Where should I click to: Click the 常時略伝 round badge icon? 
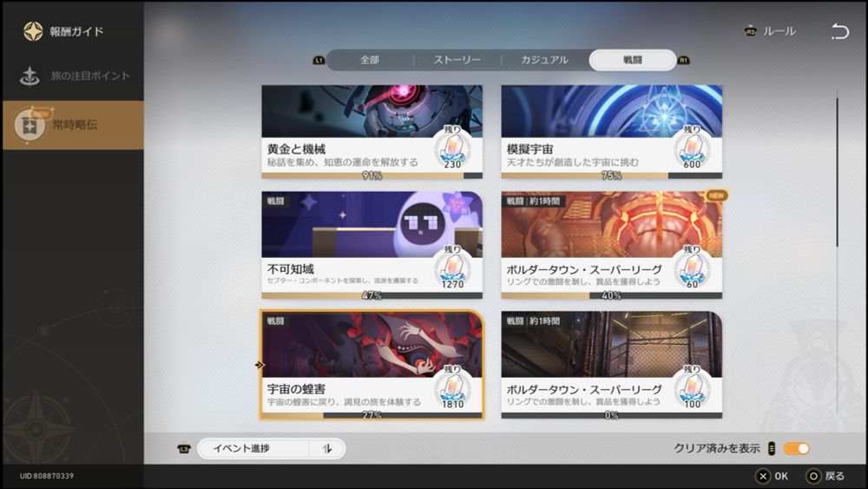pos(30,126)
